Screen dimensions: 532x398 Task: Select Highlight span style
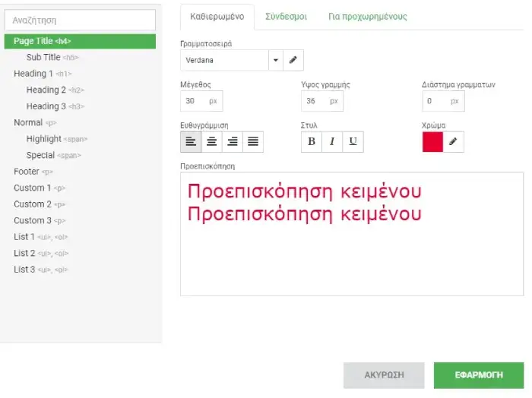point(57,139)
